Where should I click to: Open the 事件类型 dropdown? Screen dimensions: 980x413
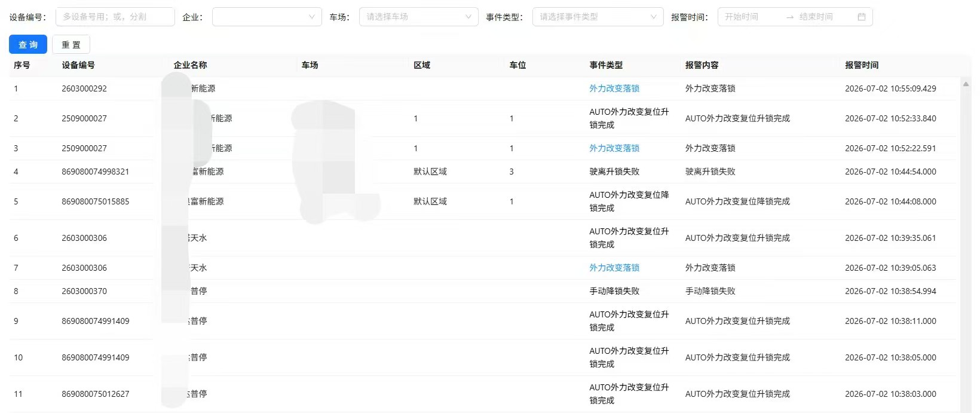click(598, 17)
